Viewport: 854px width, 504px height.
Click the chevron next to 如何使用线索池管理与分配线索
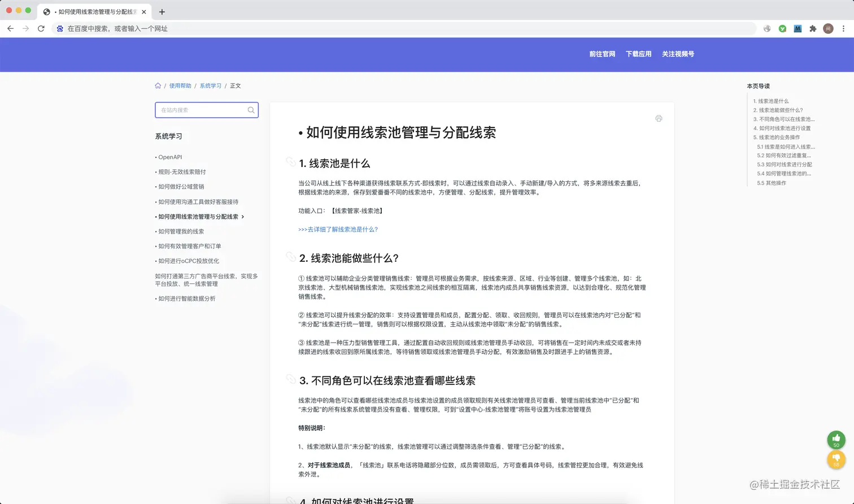(243, 217)
